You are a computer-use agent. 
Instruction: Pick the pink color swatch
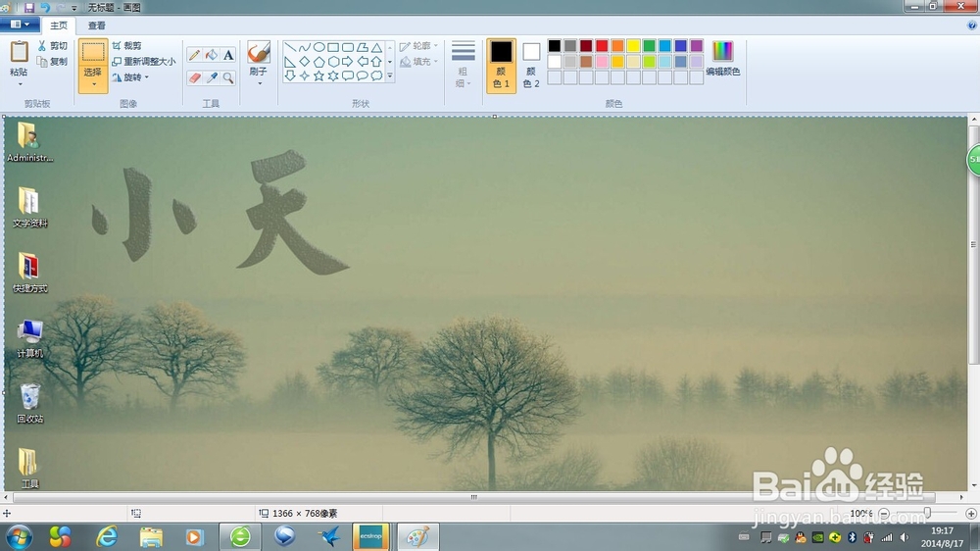(x=602, y=62)
